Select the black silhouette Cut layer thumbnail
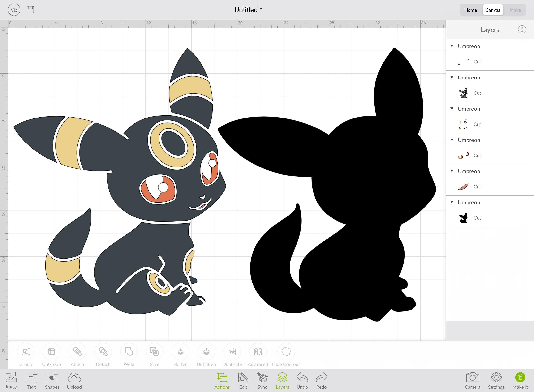 (463, 218)
